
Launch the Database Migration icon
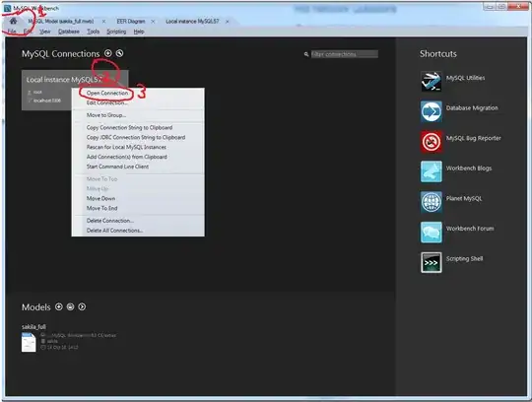click(x=432, y=111)
